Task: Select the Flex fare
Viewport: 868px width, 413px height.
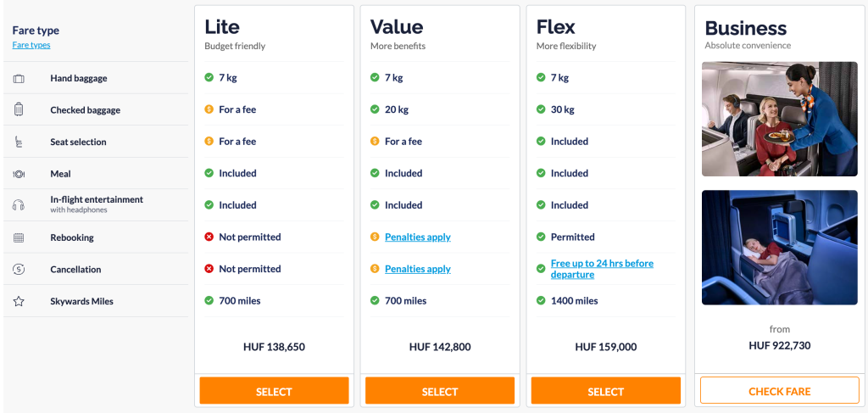Action: pos(605,391)
